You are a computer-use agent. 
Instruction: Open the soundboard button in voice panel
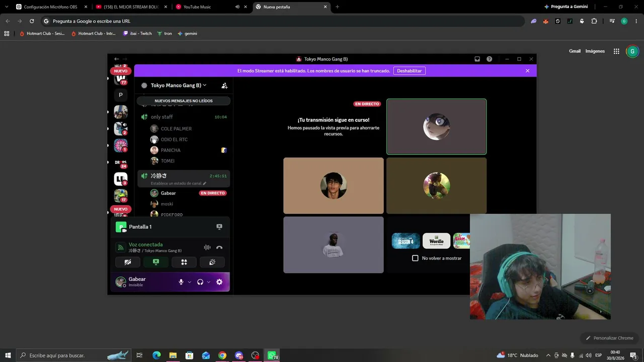pyautogui.click(x=212, y=262)
